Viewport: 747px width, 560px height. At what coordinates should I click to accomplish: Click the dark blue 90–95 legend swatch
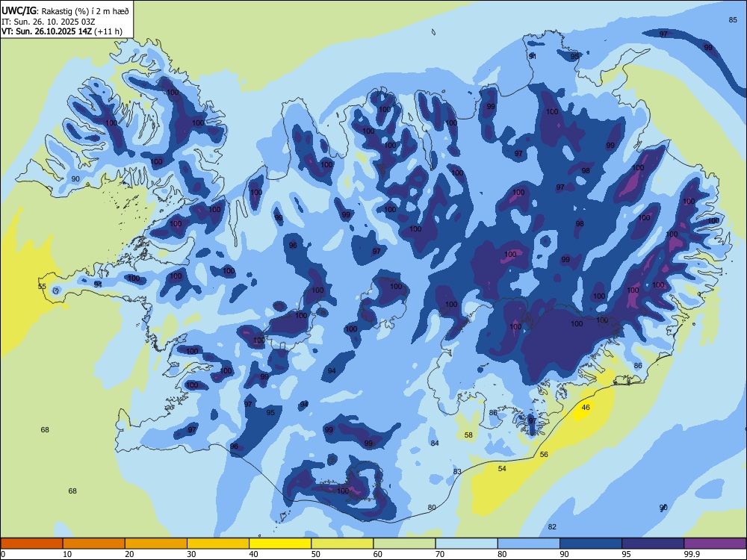591,544
